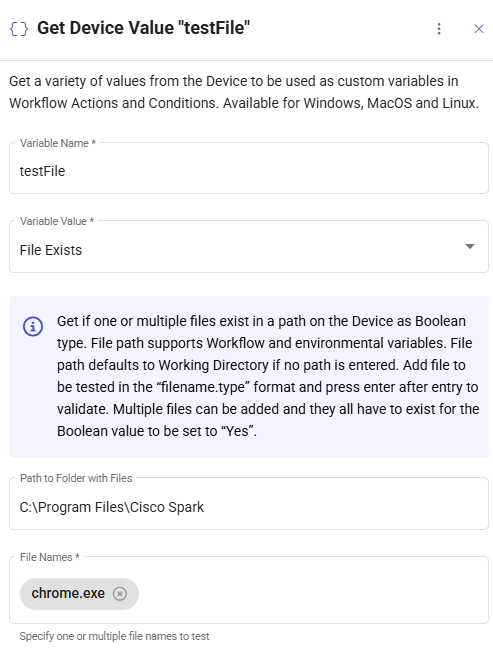493x662 pixels.
Task: Click the info circle icon in the hint box
Action: [x=33, y=326]
